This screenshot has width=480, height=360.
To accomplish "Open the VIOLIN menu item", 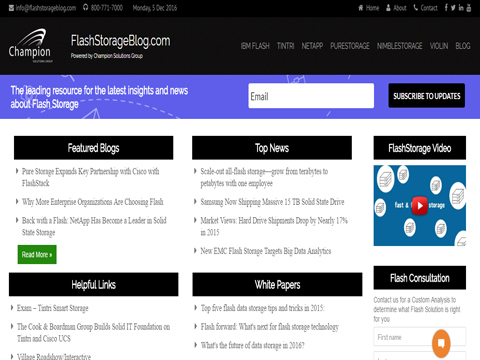I will (x=439, y=46).
